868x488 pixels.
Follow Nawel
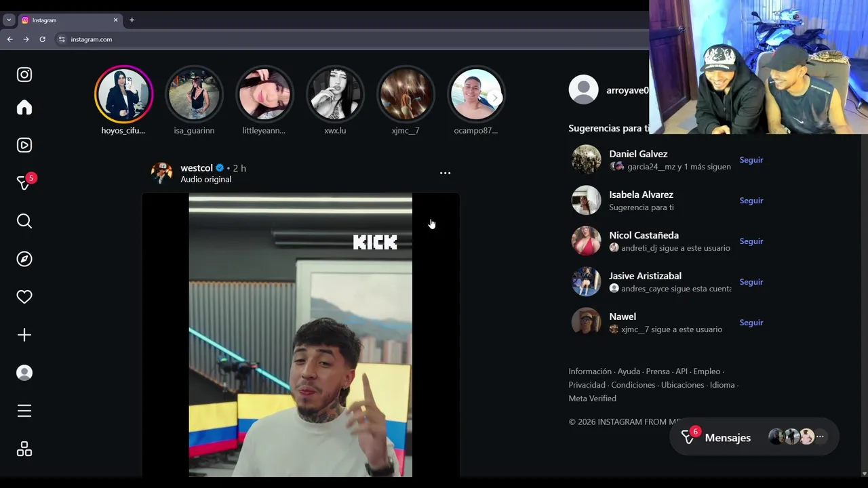(x=751, y=323)
